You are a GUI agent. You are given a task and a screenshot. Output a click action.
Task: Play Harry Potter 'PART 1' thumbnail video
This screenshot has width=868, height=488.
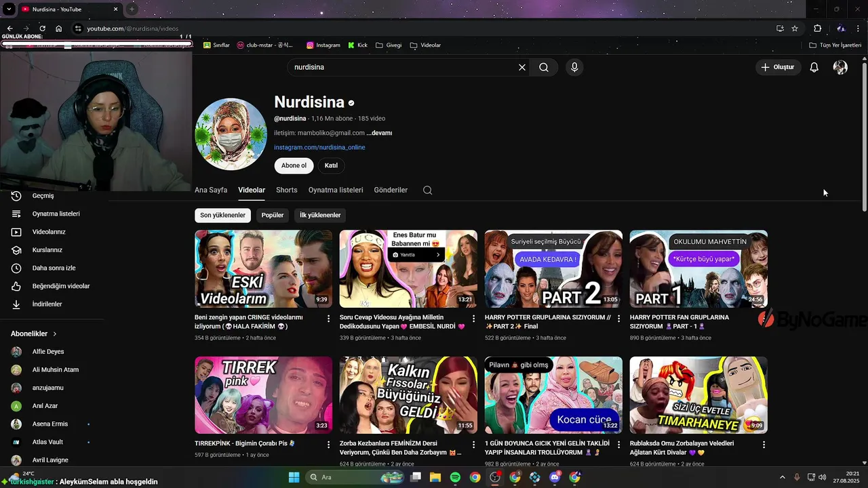698,268
